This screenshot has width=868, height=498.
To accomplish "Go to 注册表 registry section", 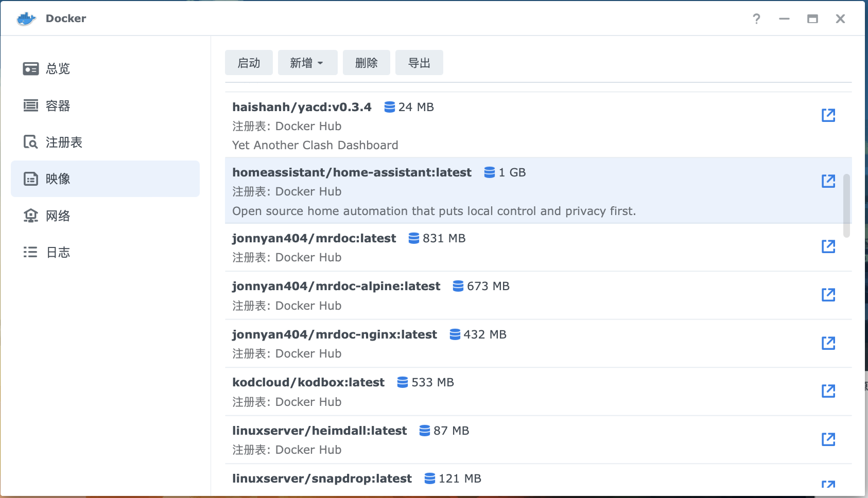I will [105, 142].
